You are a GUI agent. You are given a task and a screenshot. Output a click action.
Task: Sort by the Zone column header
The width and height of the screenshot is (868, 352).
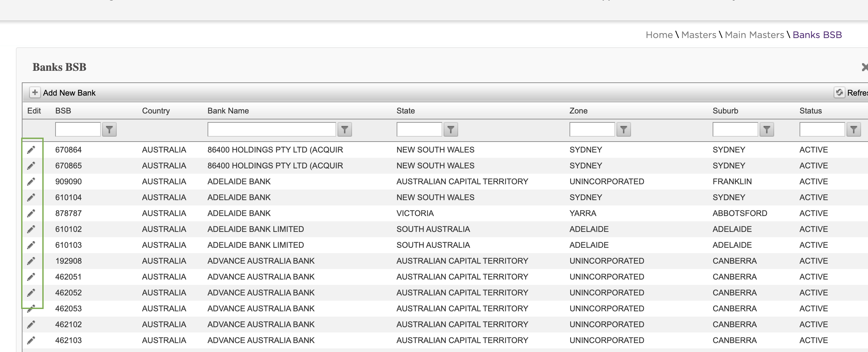(x=578, y=110)
